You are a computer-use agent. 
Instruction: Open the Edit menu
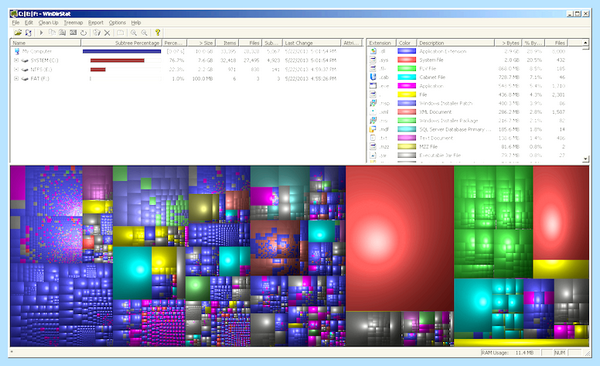29,23
